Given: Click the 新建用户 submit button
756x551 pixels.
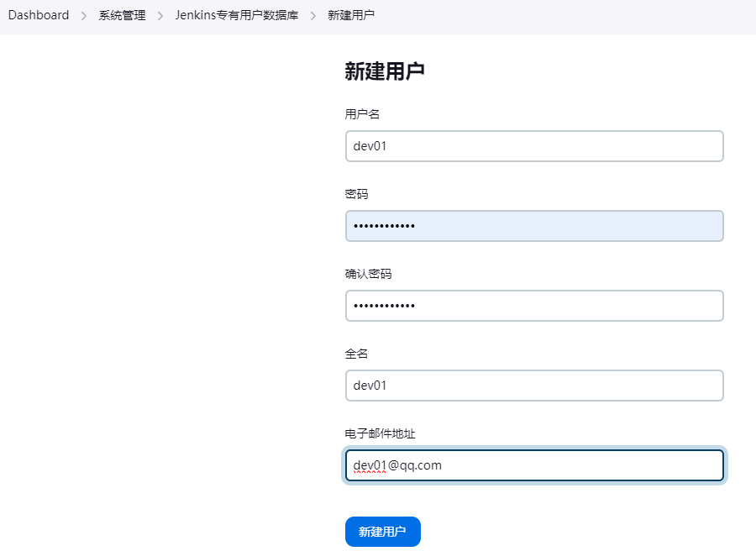Looking at the screenshot, I should click(x=382, y=531).
